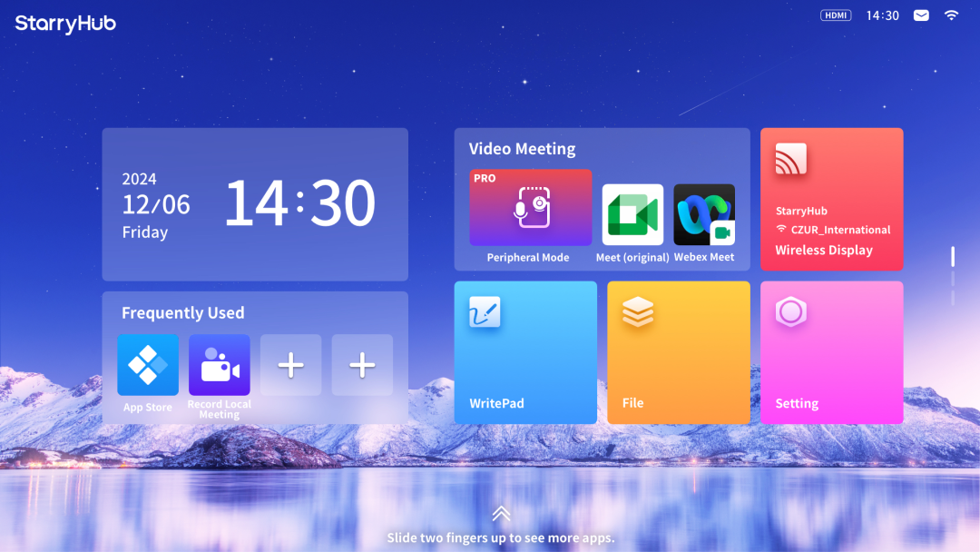Click the status bar time 14:30
The image size is (980, 552).
click(x=883, y=15)
